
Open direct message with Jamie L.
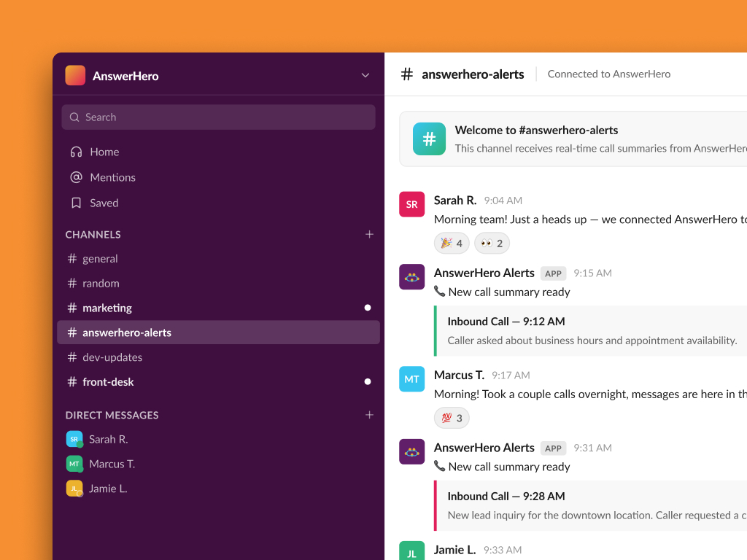point(218,489)
